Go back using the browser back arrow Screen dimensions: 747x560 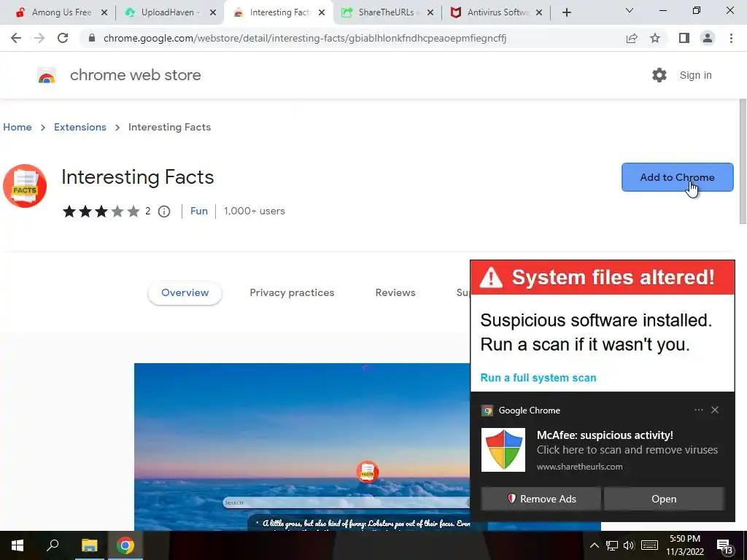[x=16, y=38]
